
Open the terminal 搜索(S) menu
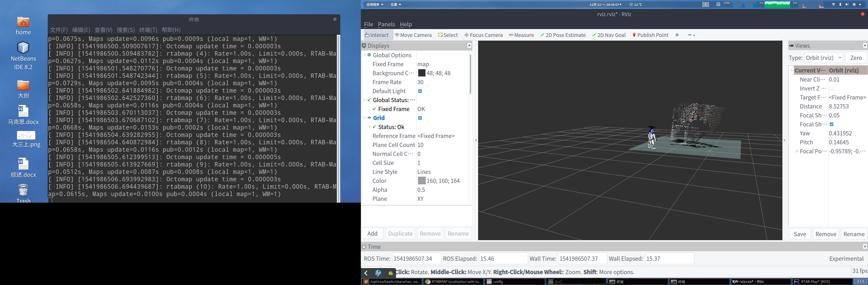pos(126,30)
